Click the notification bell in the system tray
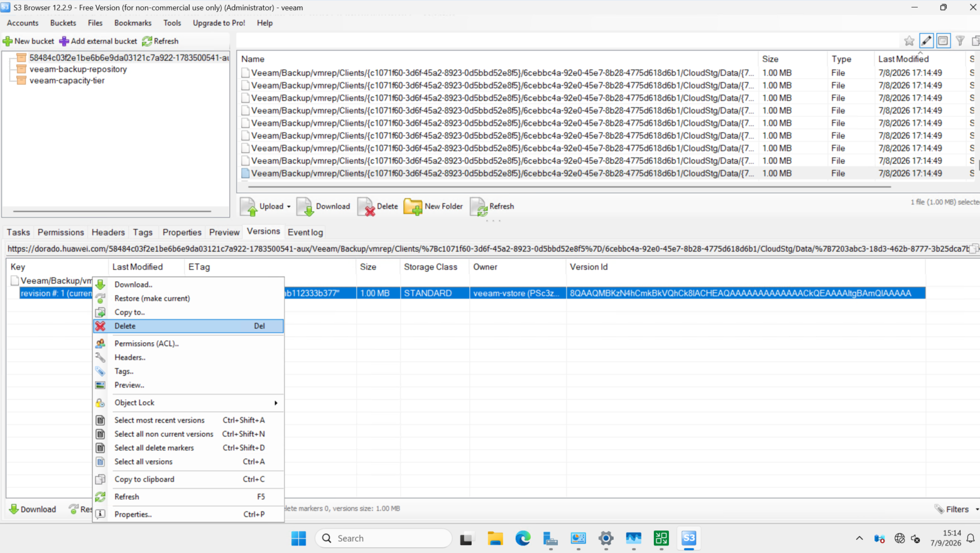The width and height of the screenshot is (980, 553). click(x=971, y=538)
